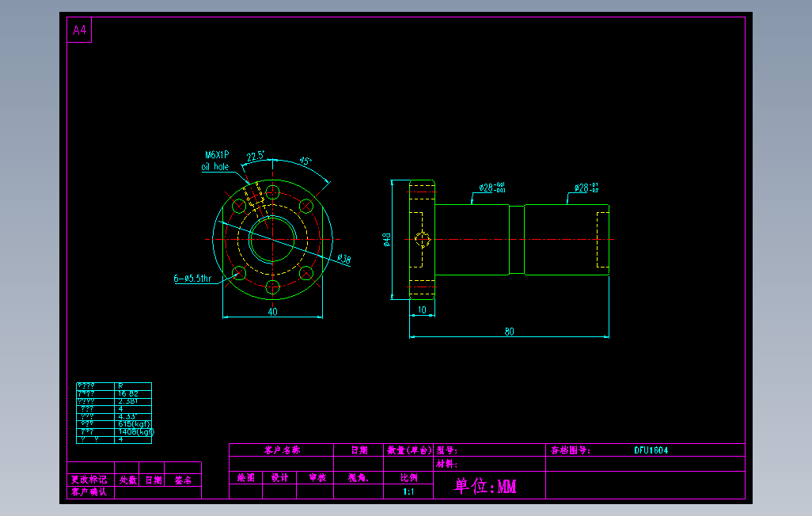Viewport: 812px width, 516px height.
Task: Click the A4 sheet size label
Action: click(x=79, y=30)
